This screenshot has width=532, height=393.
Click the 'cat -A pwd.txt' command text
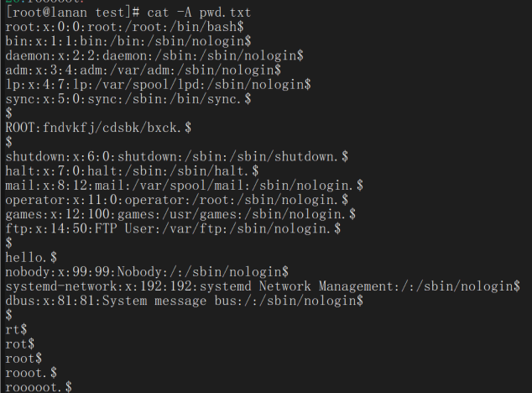click(199, 13)
